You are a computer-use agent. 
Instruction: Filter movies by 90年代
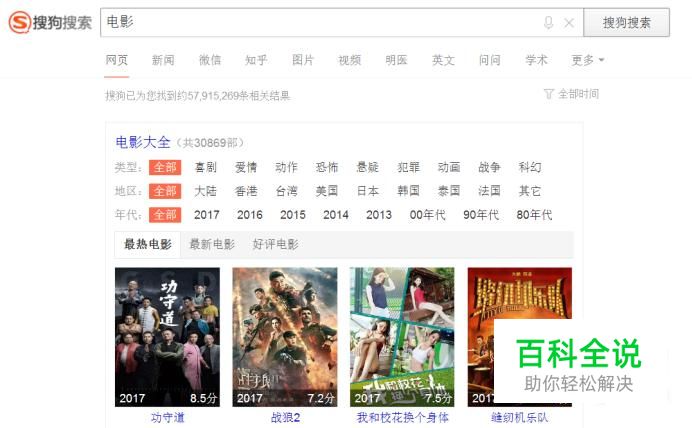click(x=481, y=215)
